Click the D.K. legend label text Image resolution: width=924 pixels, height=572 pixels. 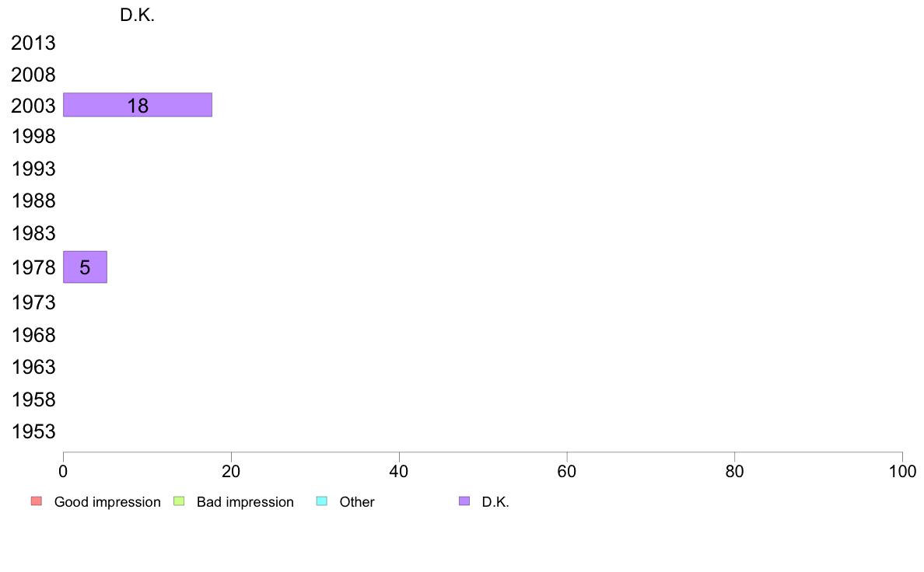click(495, 502)
